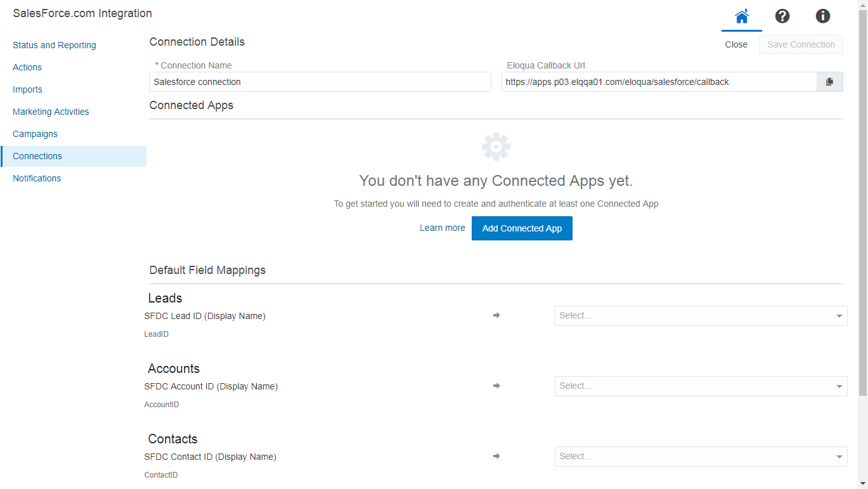Copy the Eloqua Callback Url
The width and height of the screenshot is (868, 489).
coord(829,82)
